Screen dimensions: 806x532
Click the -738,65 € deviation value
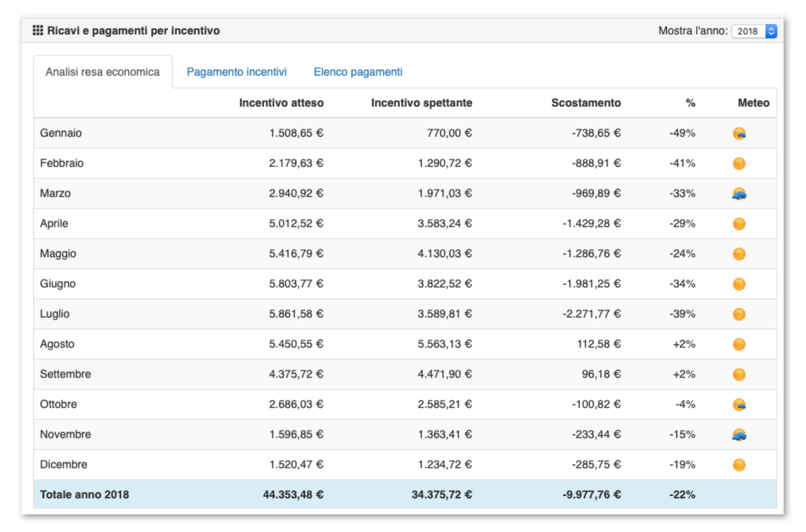pyautogui.click(x=596, y=133)
